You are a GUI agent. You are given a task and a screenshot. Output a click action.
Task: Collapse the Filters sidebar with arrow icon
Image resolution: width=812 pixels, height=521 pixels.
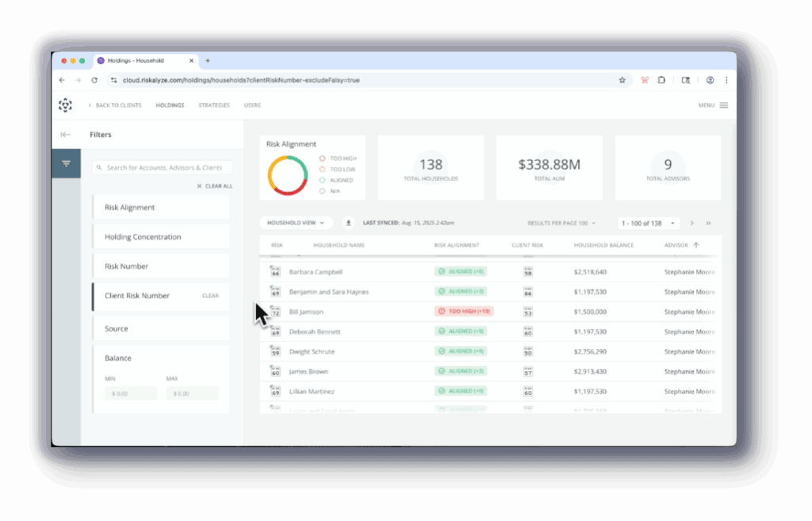tap(65, 135)
